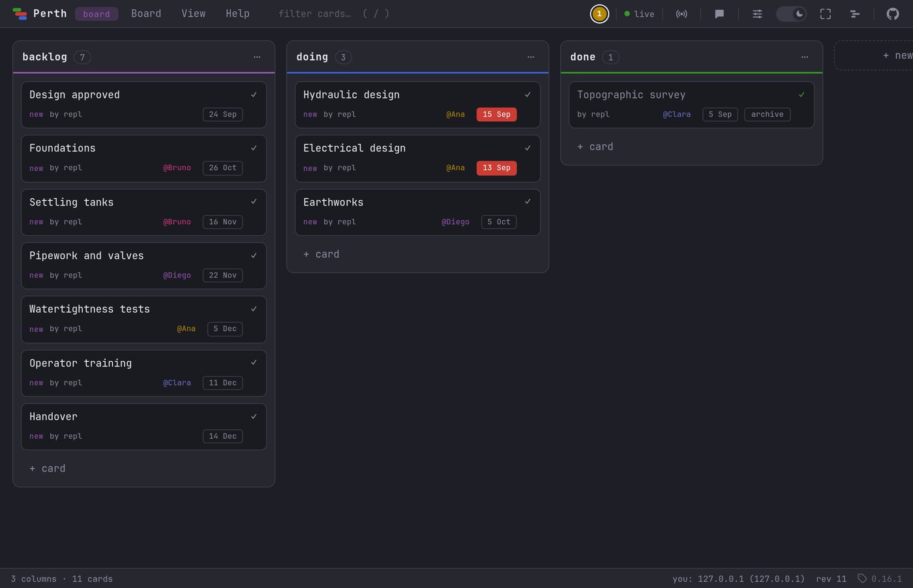This screenshot has width=913, height=588.
Task: Click the backlog column title
Action: 44,57
